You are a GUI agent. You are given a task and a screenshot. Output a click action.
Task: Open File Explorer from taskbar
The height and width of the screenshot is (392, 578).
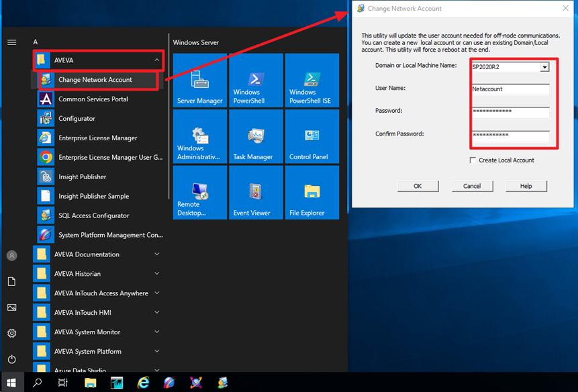[x=91, y=383]
